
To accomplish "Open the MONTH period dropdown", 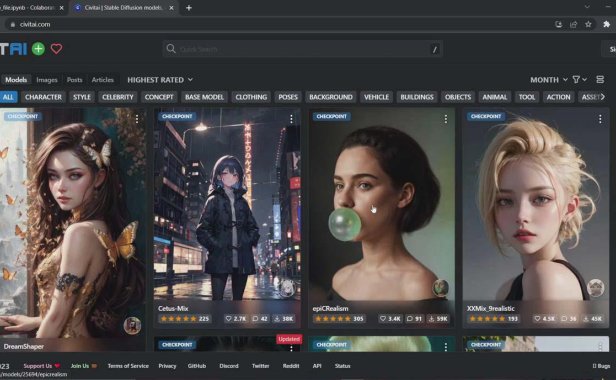I will tap(549, 80).
